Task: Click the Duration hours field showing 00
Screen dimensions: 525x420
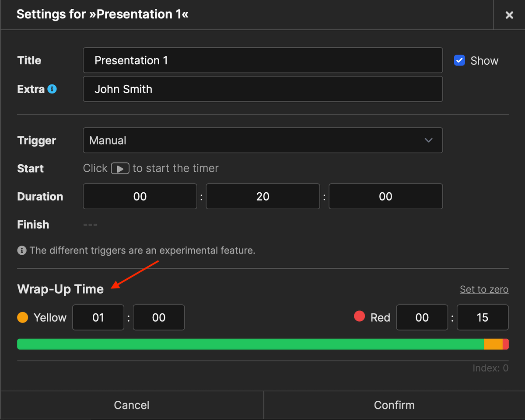Action: click(x=140, y=196)
